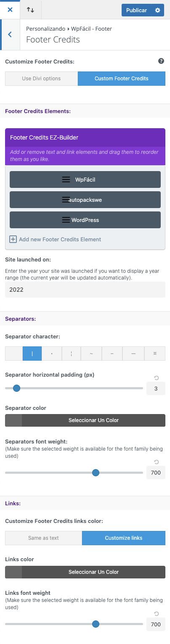
Task: Choose the tilde separator character
Action: click(x=91, y=354)
